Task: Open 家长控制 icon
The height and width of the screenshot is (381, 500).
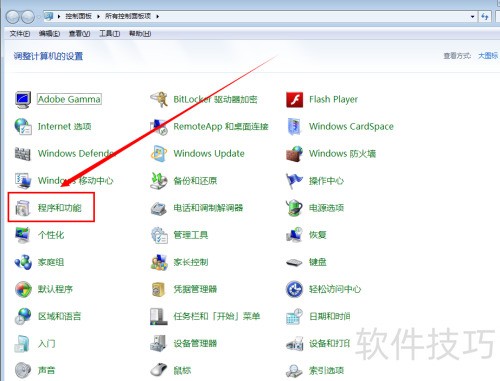Action: 159,262
